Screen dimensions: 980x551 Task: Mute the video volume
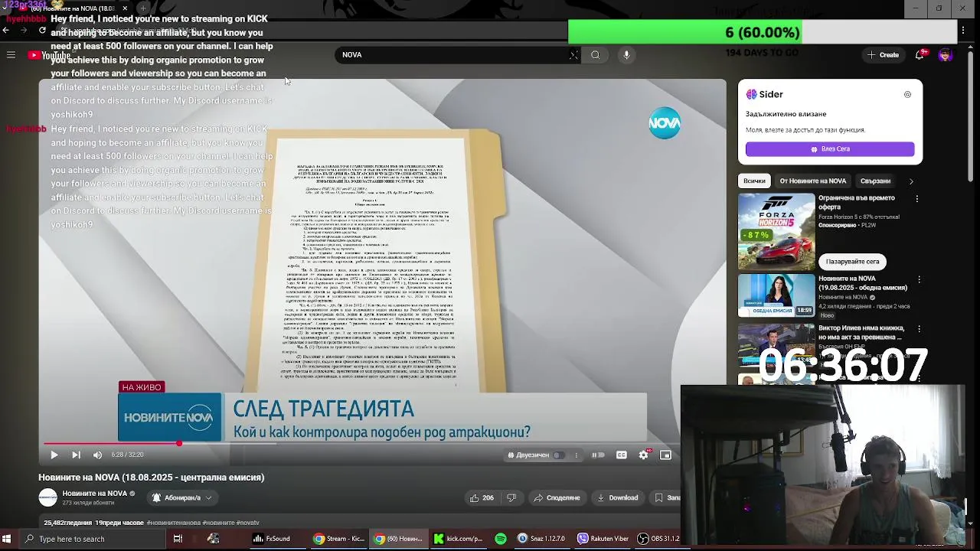97,455
